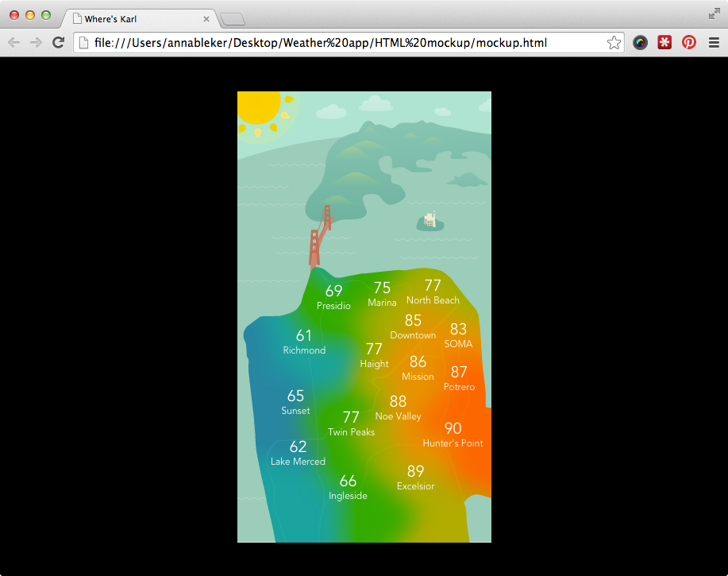Click the orange hot zone near SOMA
The image size is (728, 576).
click(459, 337)
